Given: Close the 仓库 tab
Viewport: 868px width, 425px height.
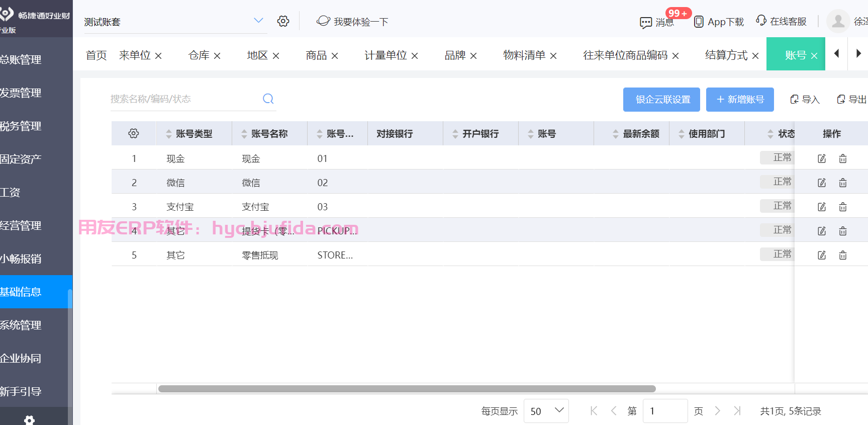Looking at the screenshot, I should coord(217,56).
